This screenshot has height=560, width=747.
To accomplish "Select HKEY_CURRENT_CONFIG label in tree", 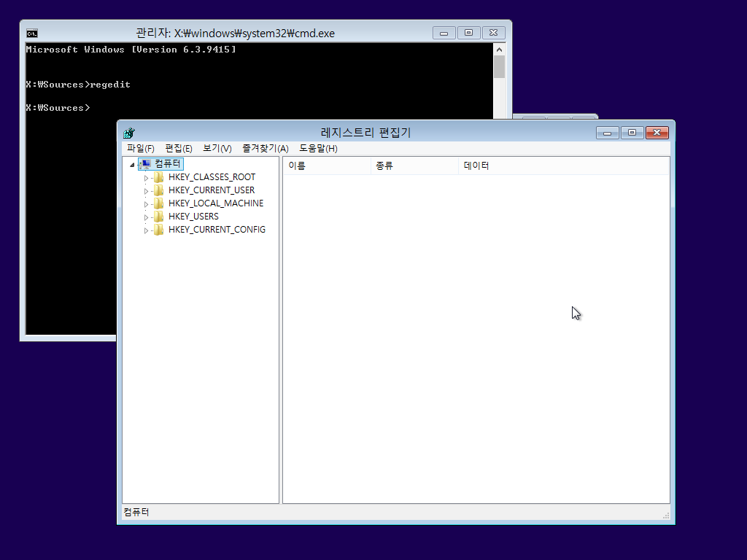I will (x=217, y=230).
